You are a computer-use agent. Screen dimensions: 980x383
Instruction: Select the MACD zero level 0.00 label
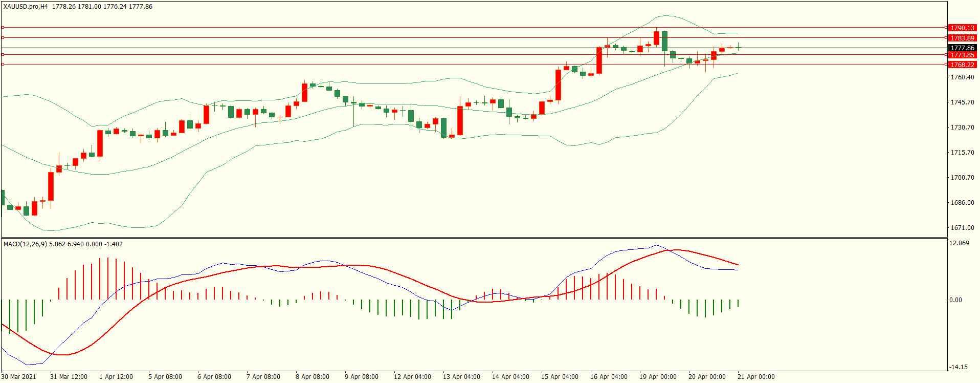point(955,300)
